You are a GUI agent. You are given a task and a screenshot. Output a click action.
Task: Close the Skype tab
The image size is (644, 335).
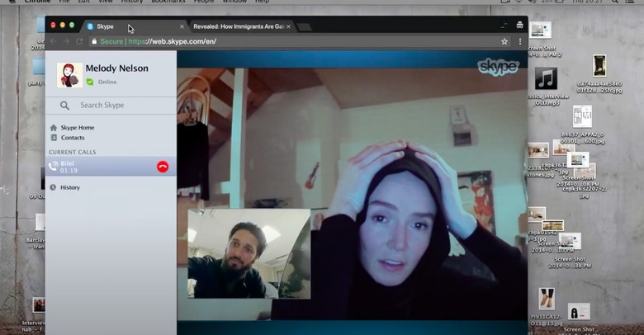coord(182,26)
